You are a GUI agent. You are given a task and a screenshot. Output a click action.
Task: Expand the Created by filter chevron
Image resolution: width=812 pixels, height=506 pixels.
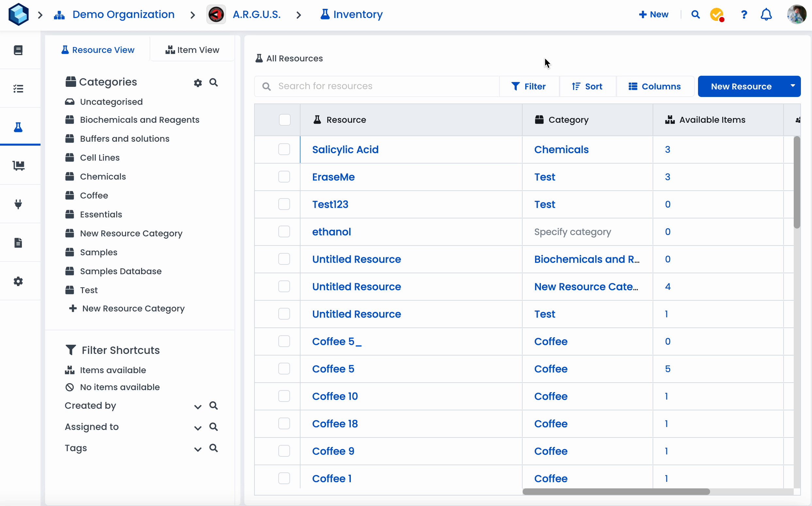click(x=198, y=407)
